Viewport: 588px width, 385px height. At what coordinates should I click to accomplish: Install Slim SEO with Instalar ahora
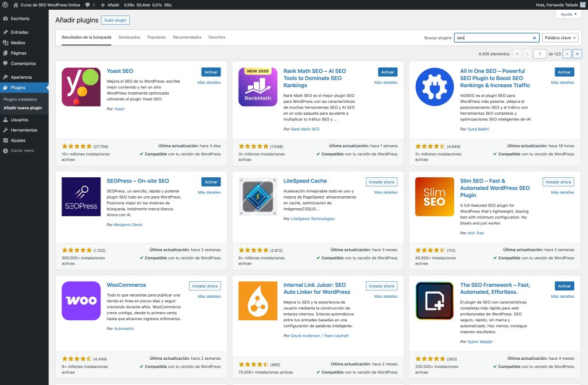(x=558, y=182)
